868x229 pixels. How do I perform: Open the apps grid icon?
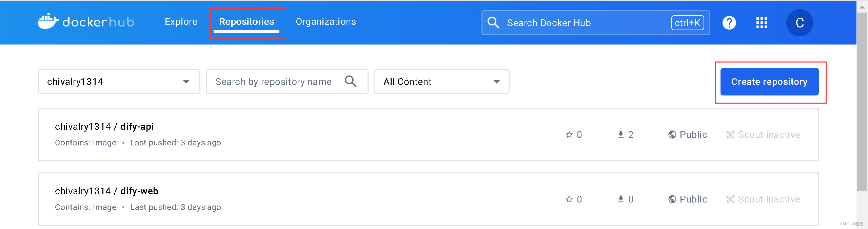click(x=762, y=23)
